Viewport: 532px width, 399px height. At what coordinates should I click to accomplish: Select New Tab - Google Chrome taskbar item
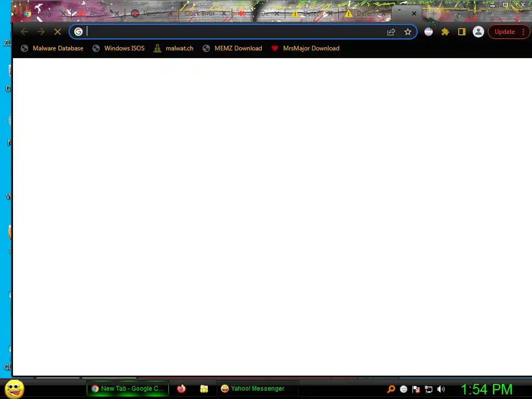tap(128, 389)
